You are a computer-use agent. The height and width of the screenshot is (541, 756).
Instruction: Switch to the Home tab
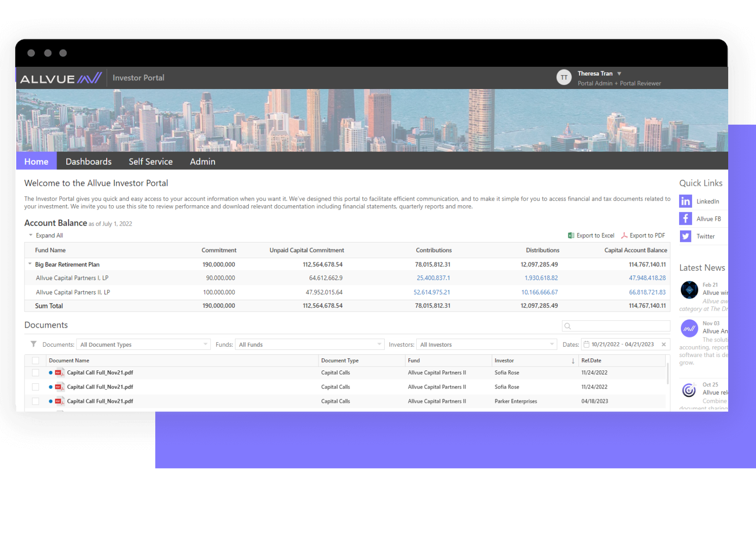[x=37, y=161]
